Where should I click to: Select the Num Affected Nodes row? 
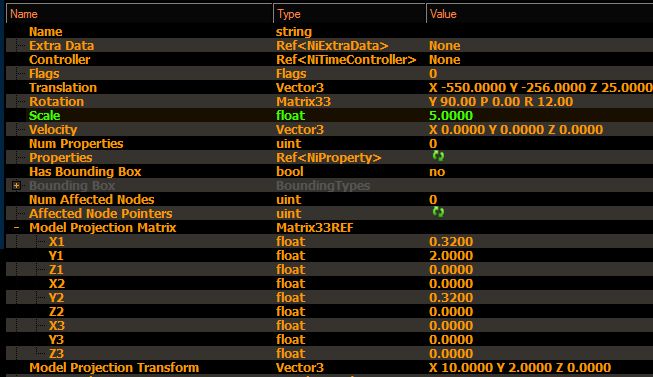tap(329, 200)
